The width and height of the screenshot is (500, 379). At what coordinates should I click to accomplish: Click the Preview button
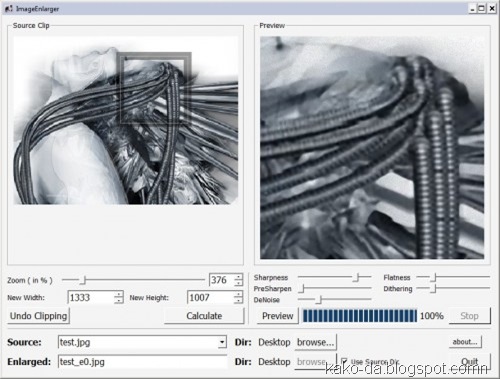point(277,316)
